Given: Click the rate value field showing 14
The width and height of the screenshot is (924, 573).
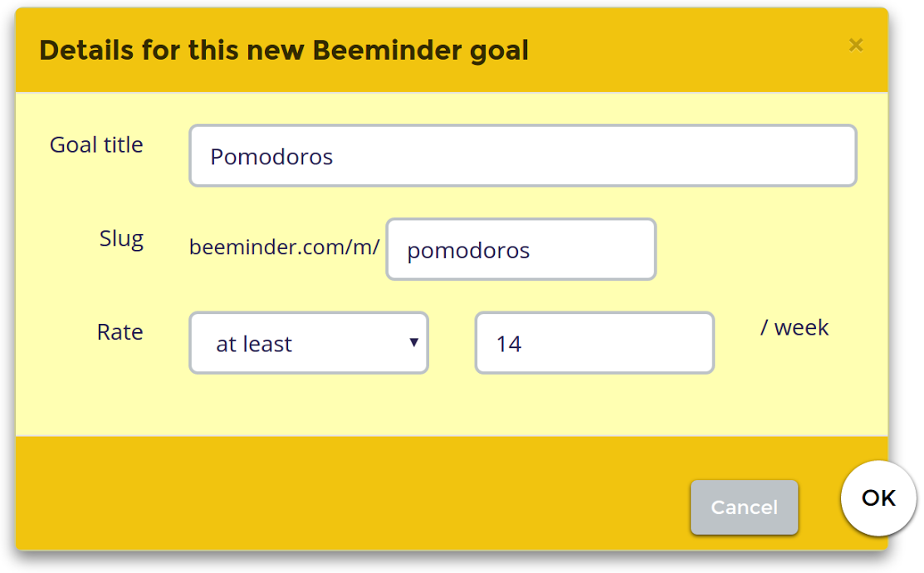Looking at the screenshot, I should click(x=594, y=342).
